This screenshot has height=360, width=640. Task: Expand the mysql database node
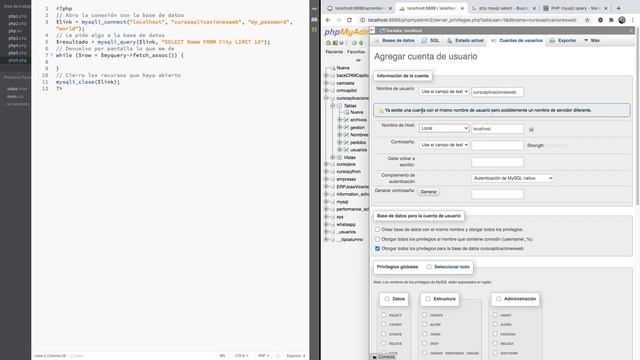pyautogui.click(x=326, y=202)
